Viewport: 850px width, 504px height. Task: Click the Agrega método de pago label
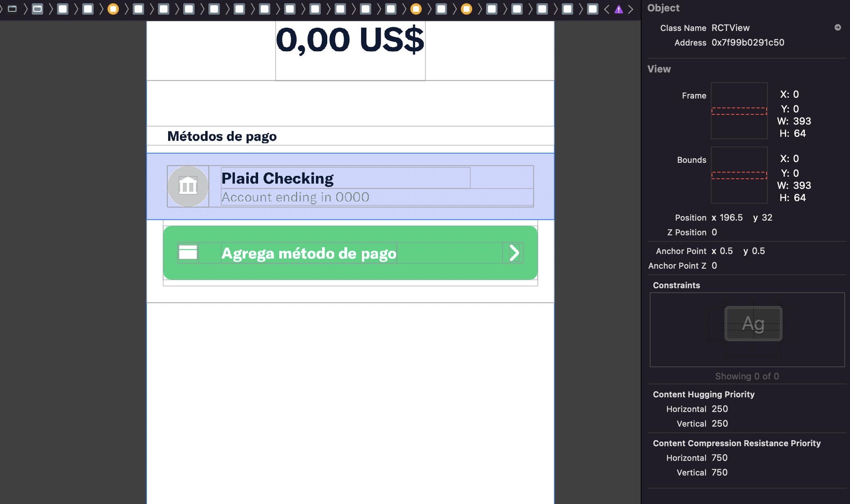309,253
